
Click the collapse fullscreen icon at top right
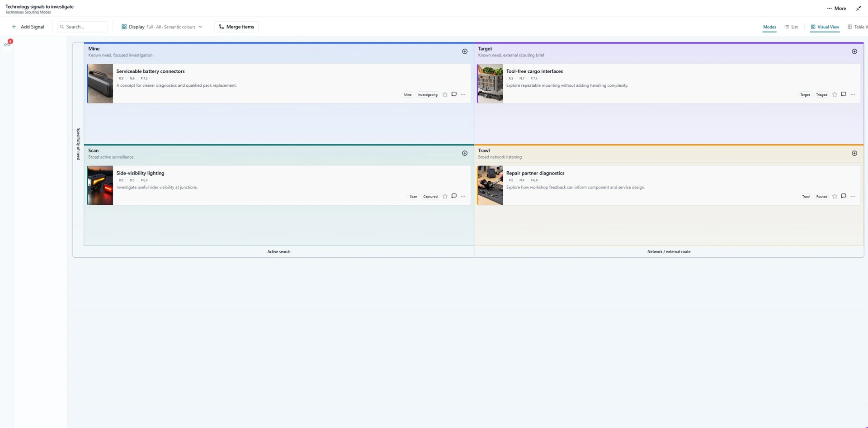(x=859, y=8)
